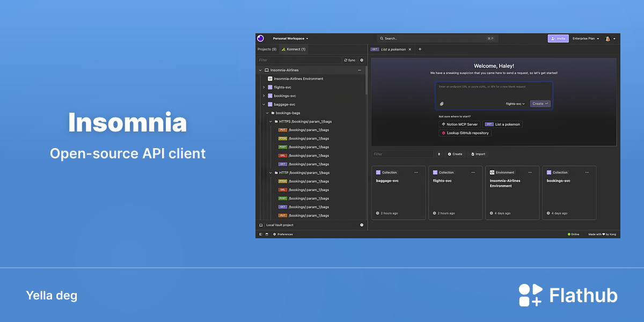
Task: Collapse the bookings-bags folder
Action: (x=267, y=113)
